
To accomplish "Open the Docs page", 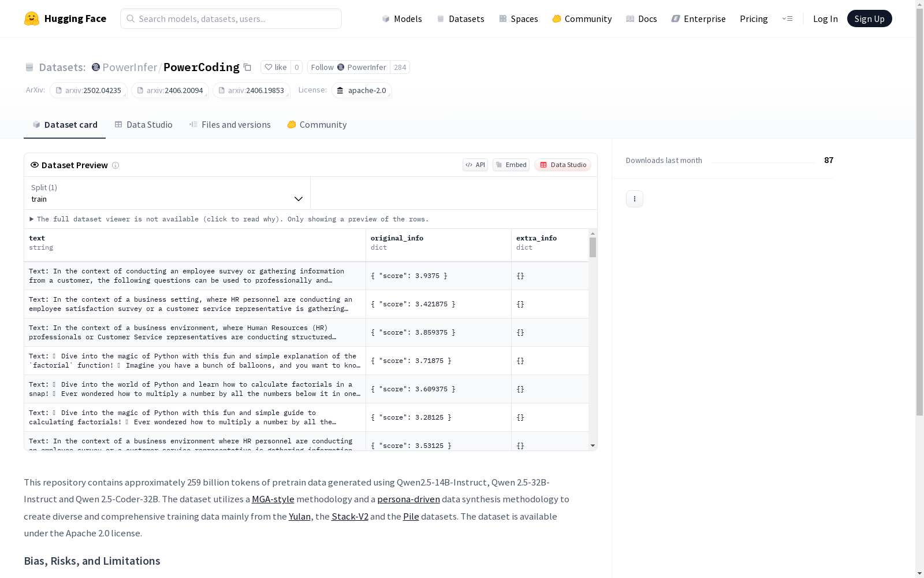I will click(x=642, y=18).
